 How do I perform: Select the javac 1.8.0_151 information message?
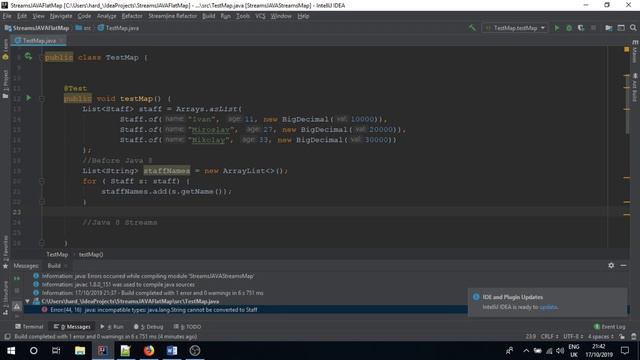click(118, 284)
